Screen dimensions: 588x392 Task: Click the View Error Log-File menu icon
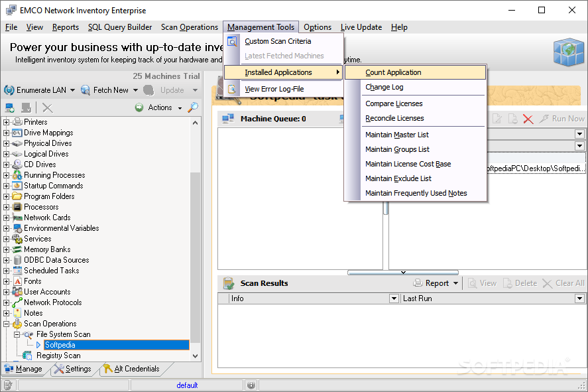pos(232,89)
